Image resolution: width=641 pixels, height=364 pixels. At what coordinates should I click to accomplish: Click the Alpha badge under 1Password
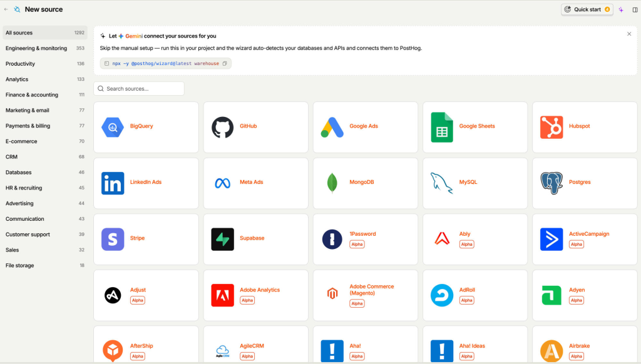click(x=357, y=245)
